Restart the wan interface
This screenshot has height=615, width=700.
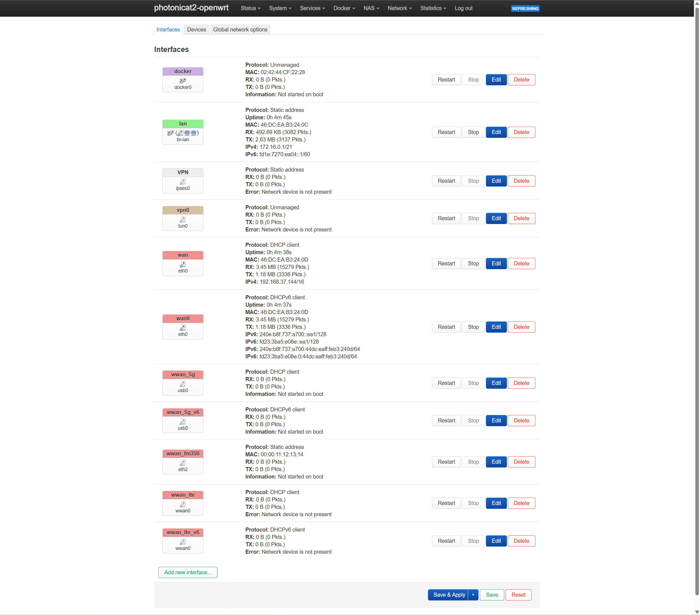[x=446, y=263]
